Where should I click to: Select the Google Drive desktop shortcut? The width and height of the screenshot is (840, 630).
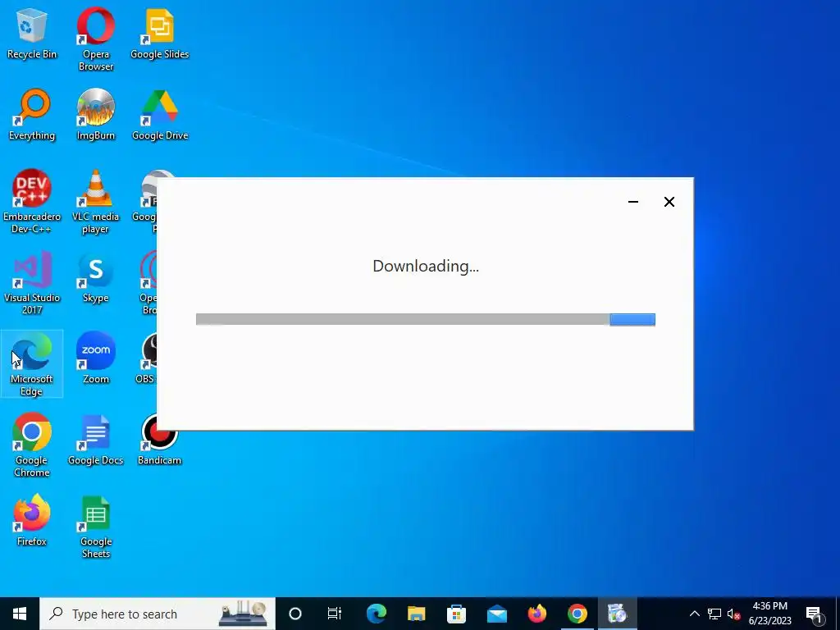coord(160,115)
